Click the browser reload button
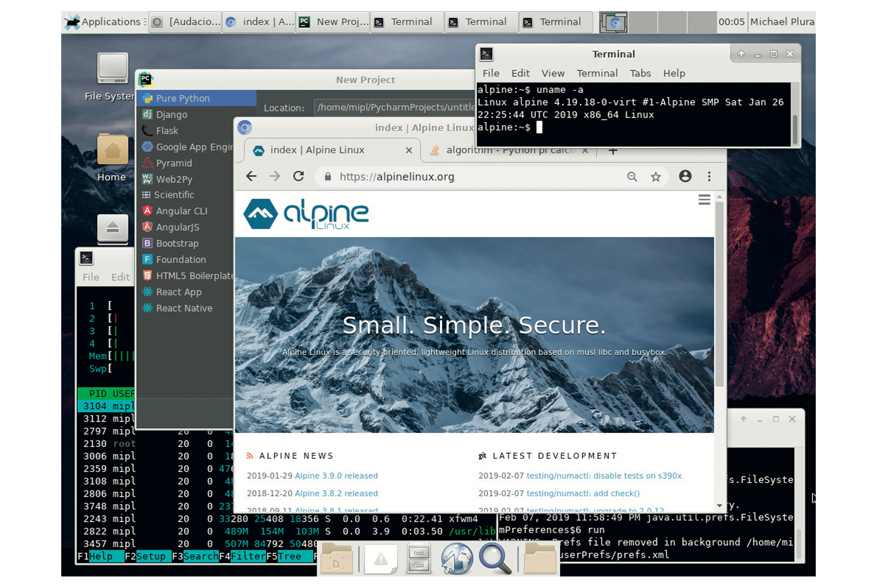 (298, 176)
